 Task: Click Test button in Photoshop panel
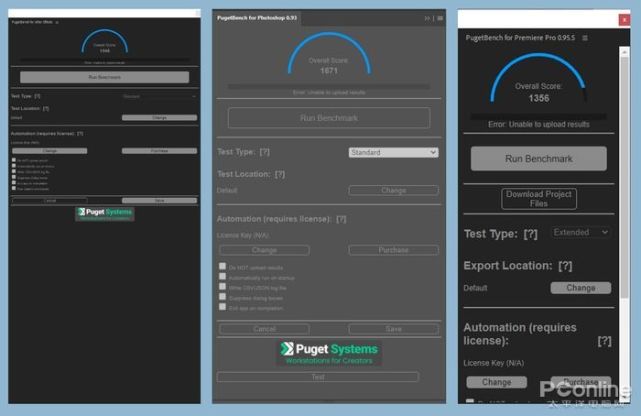(x=318, y=377)
